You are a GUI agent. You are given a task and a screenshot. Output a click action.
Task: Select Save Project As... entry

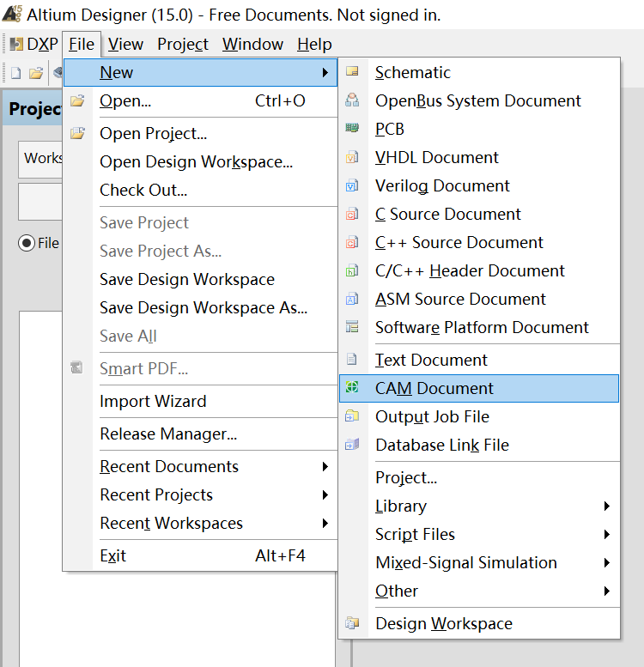click(x=200, y=251)
